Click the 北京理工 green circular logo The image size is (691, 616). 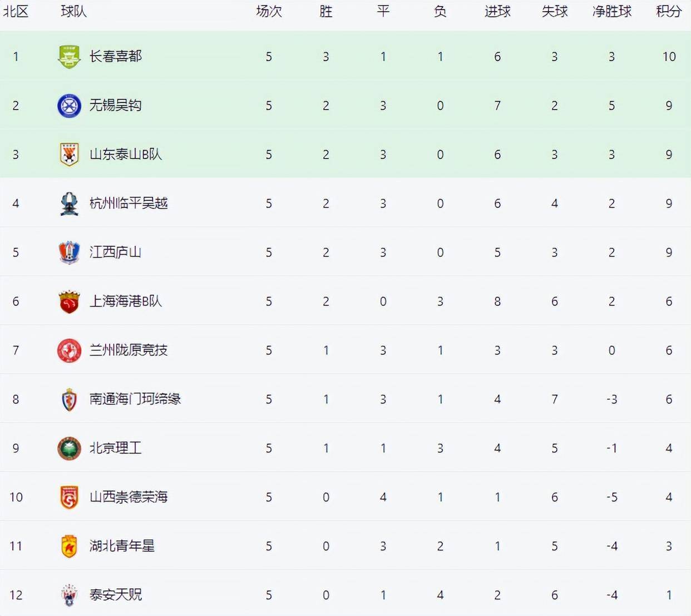click(x=69, y=448)
